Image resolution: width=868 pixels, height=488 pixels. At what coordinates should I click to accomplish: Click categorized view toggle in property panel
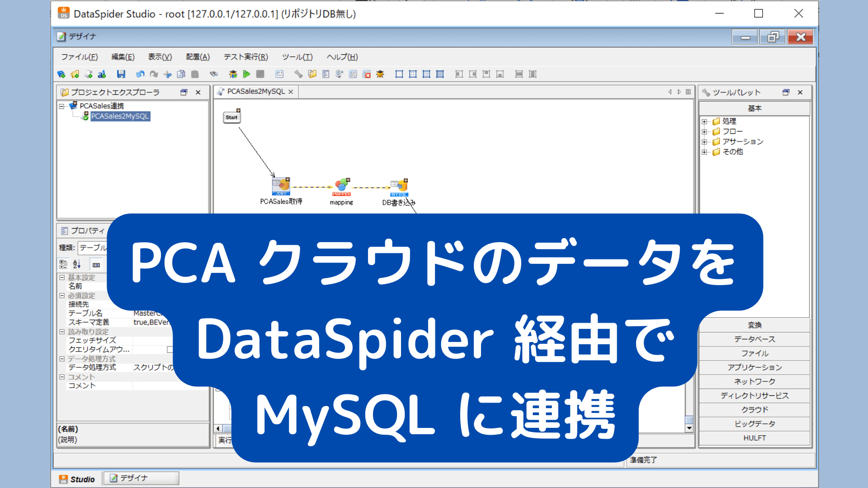click(x=63, y=264)
